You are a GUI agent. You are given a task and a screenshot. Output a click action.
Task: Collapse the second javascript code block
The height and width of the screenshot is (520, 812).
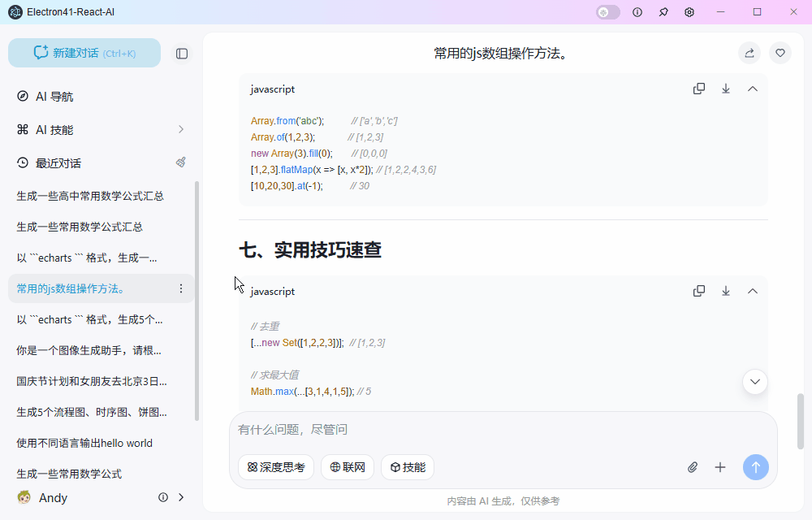(753, 291)
